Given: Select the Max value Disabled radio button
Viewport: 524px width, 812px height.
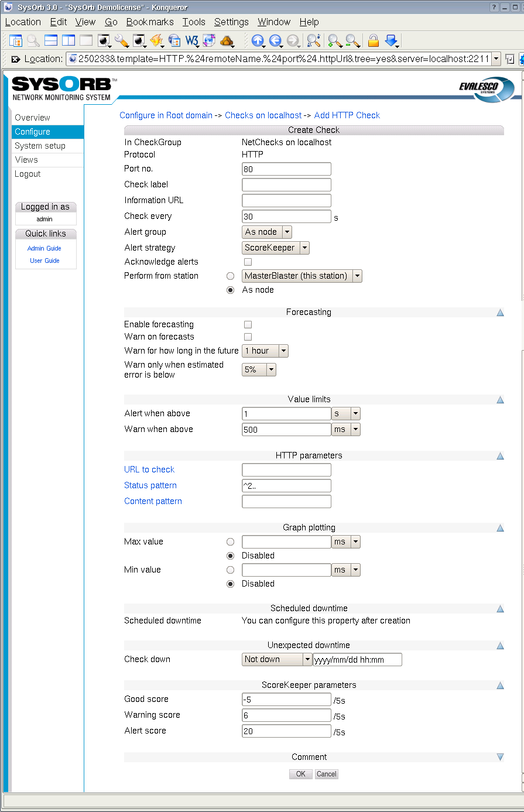Looking at the screenshot, I should [230, 556].
